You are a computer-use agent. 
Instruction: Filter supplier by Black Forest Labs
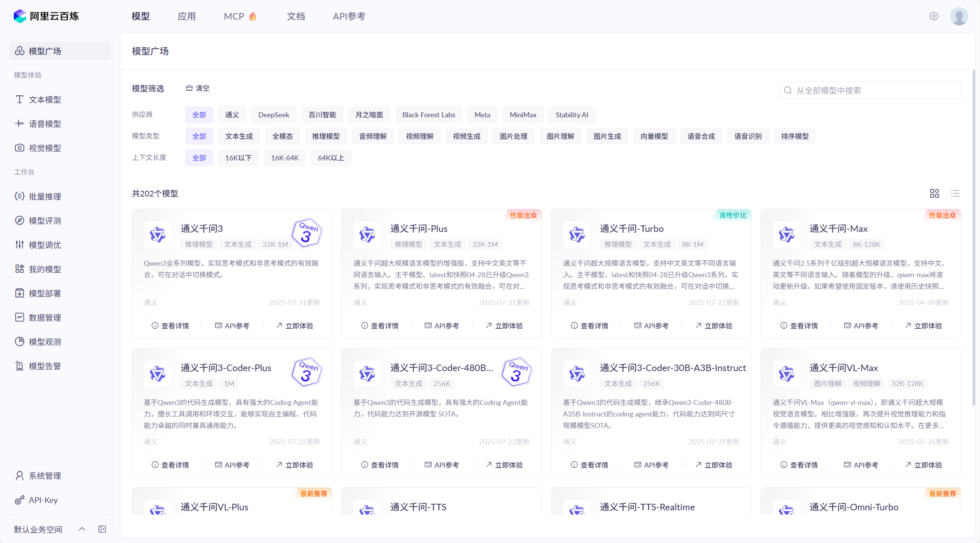(428, 115)
